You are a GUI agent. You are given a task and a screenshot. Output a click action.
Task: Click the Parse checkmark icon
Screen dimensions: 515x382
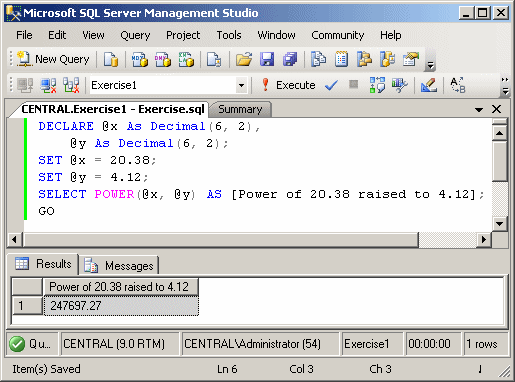(x=331, y=85)
